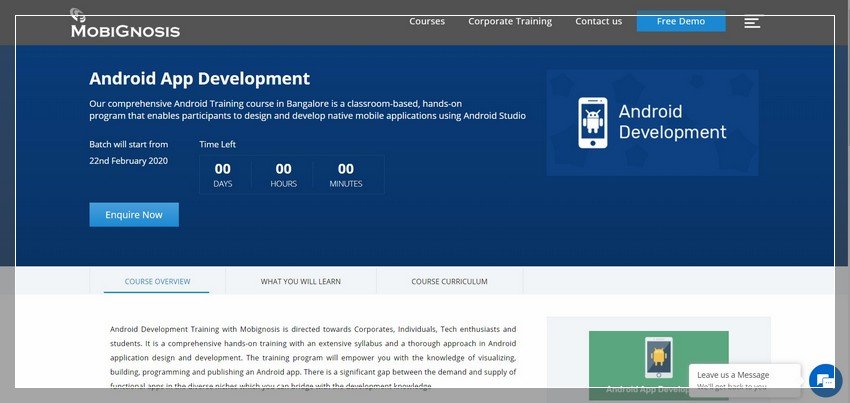Screen dimensions: 850x403
Task: Click the MobiGnosis logo
Action: (125, 23)
